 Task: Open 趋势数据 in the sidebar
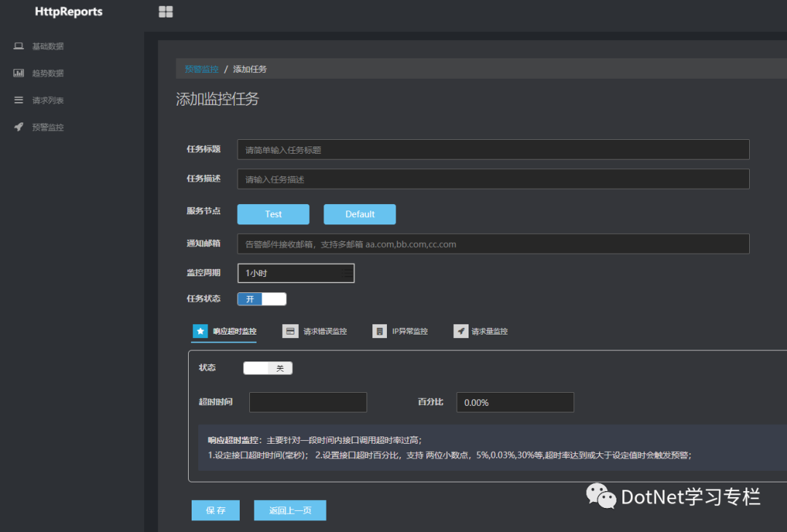pos(47,74)
